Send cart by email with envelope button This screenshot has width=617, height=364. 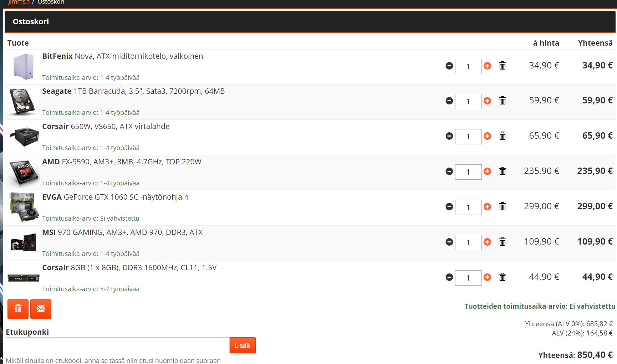click(x=41, y=309)
